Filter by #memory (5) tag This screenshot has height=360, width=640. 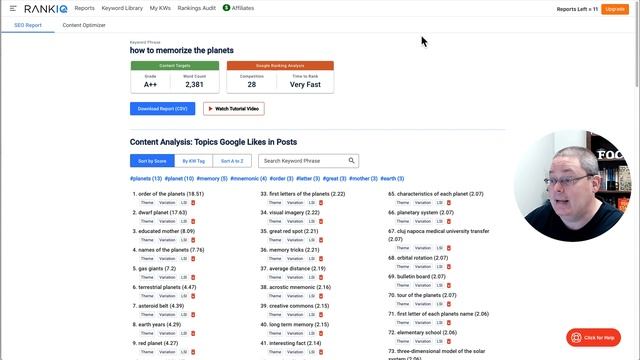(212, 179)
